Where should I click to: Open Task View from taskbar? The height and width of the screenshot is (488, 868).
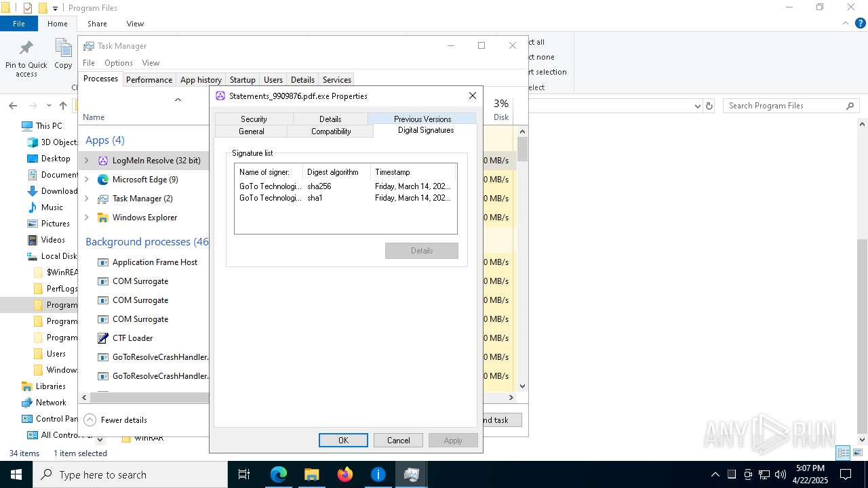tap(244, 474)
